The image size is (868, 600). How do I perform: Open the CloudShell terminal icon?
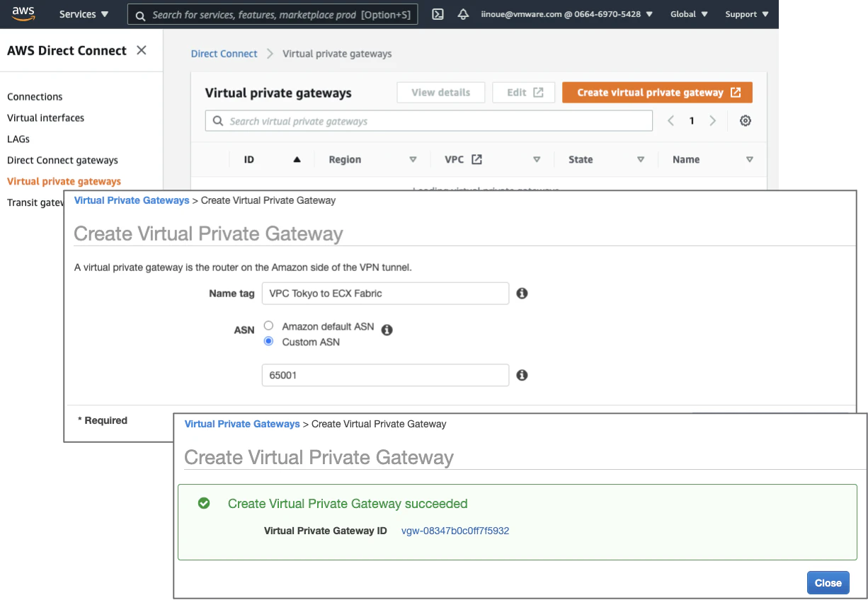[x=438, y=14]
